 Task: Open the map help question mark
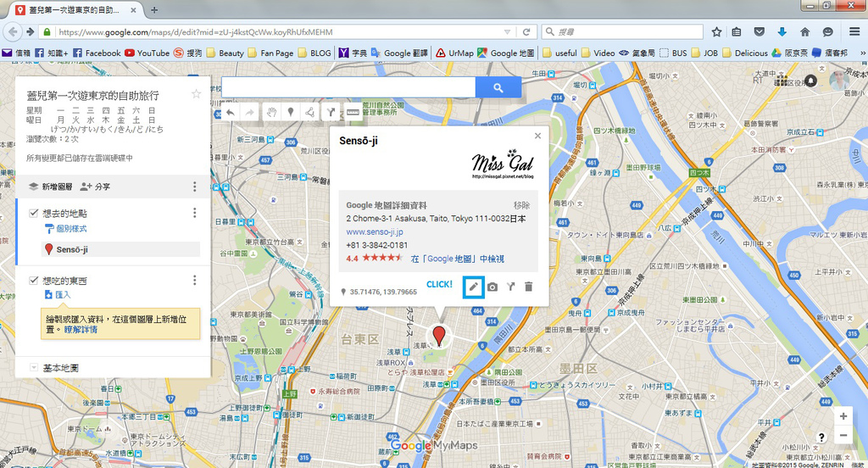click(x=821, y=437)
